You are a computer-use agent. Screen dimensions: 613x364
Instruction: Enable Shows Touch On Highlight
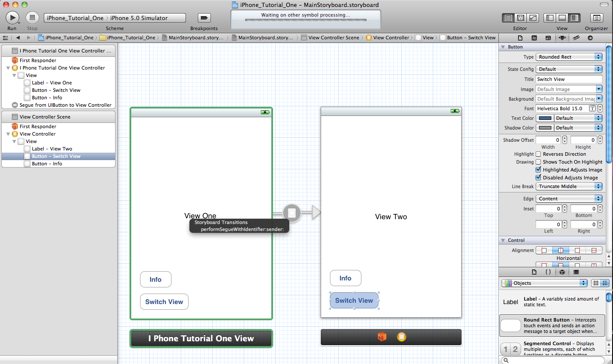538,162
